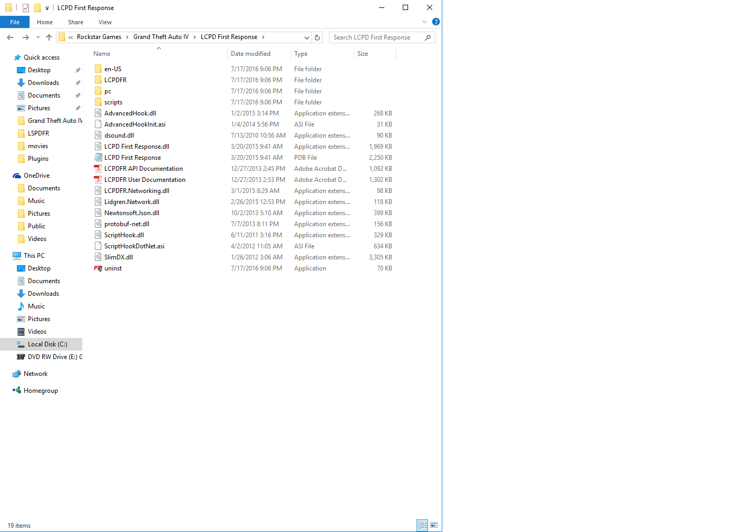Select the LCPDFR User Documentation PDF icon
The image size is (756, 532).
(98, 180)
